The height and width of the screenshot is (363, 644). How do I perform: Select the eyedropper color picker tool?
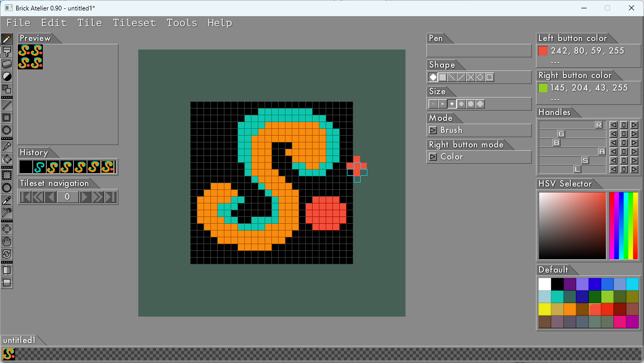(x=7, y=147)
